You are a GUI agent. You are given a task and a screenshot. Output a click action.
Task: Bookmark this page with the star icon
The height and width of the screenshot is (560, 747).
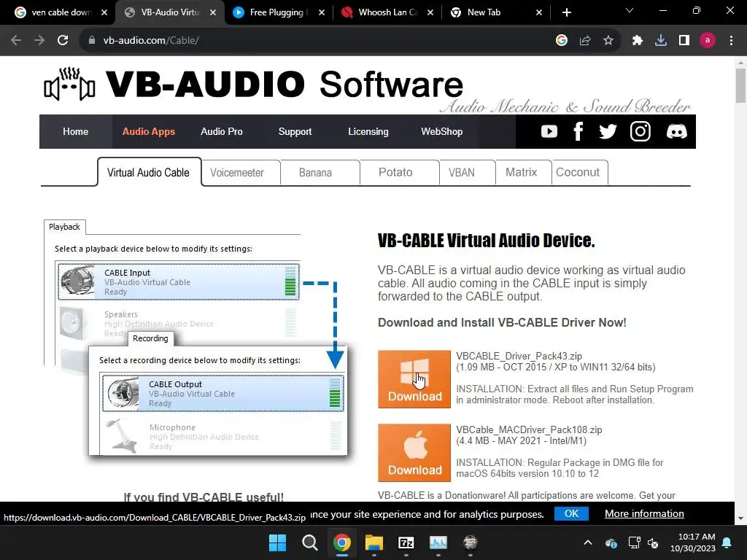[x=608, y=41]
